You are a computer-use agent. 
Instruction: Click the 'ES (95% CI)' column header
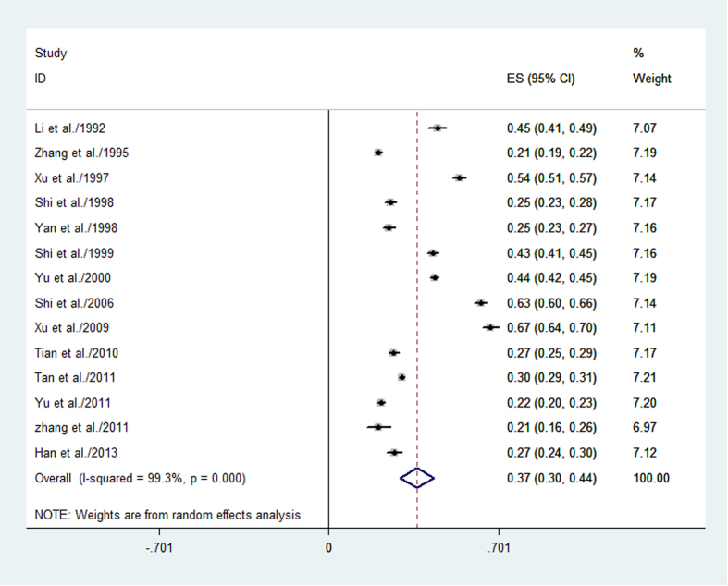pyautogui.click(x=541, y=79)
